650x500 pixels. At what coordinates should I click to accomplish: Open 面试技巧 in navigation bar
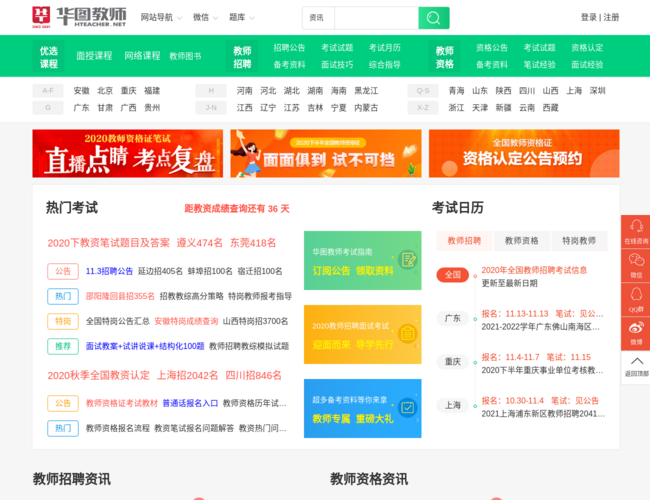coord(337,65)
